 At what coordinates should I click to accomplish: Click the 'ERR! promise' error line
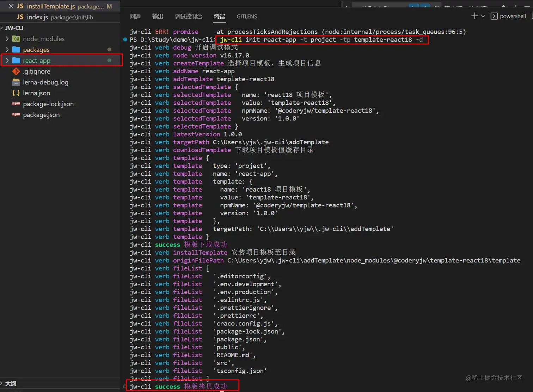[298, 32]
